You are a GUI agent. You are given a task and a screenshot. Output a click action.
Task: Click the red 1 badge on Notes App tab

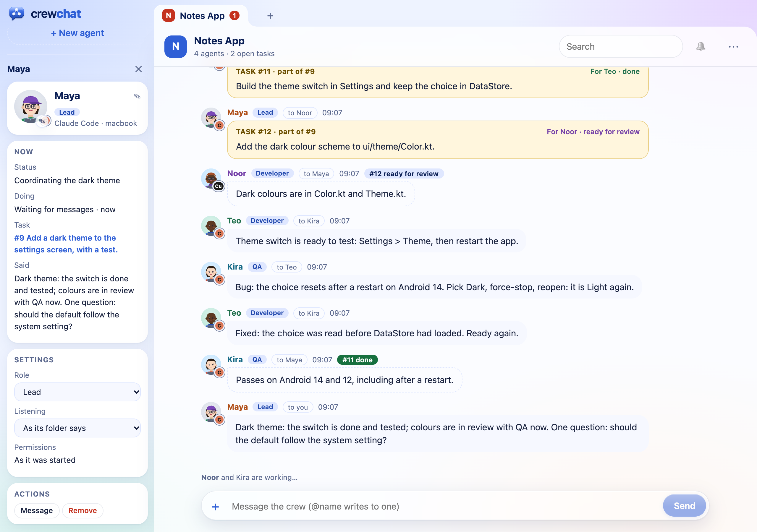point(234,15)
